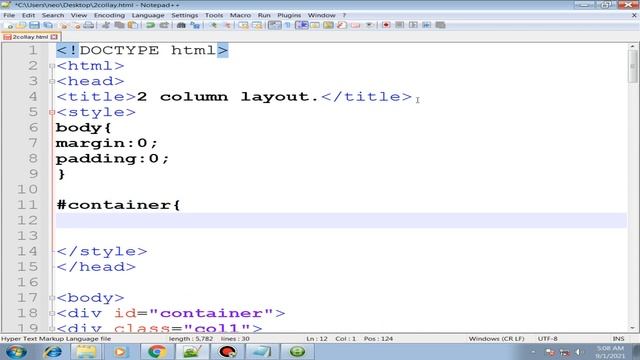Open the Plugins menu
Screen dimensions: 640x360
click(289, 15)
